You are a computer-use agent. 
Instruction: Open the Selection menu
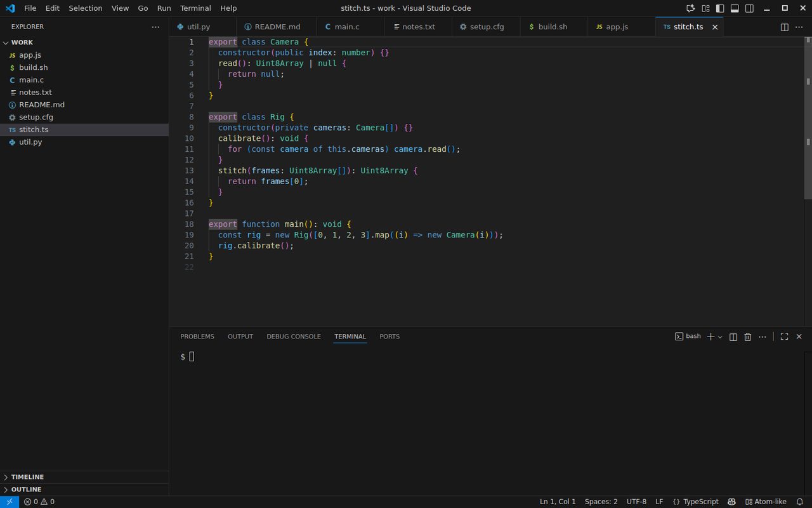click(86, 8)
